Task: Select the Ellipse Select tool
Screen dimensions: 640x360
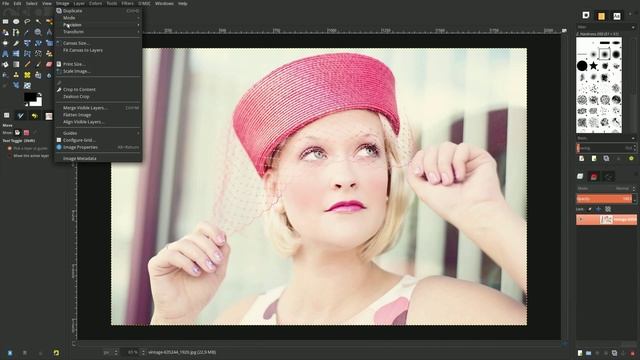Action: [x=16, y=21]
